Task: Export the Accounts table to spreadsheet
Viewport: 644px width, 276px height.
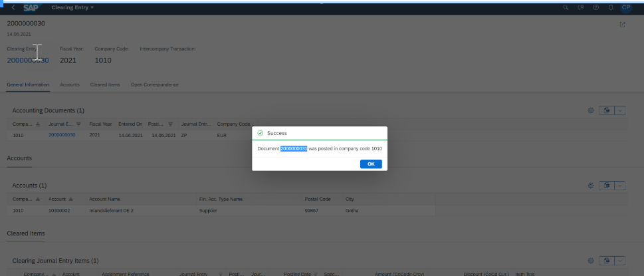Action: pyautogui.click(x=607, y=186)
